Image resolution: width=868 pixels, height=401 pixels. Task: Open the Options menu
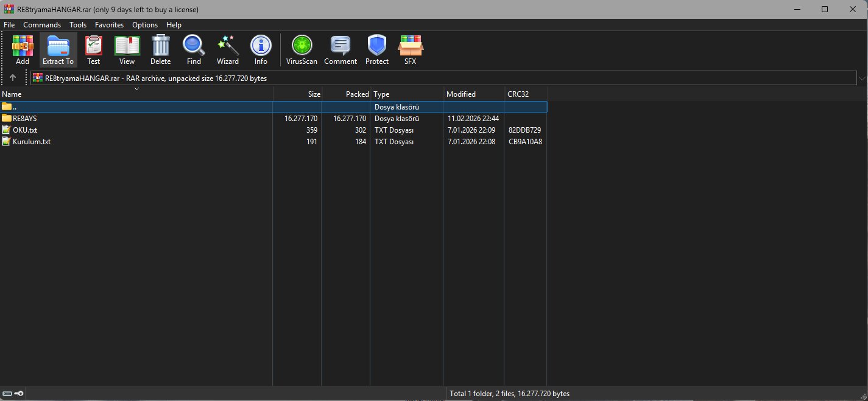point(145,24)
